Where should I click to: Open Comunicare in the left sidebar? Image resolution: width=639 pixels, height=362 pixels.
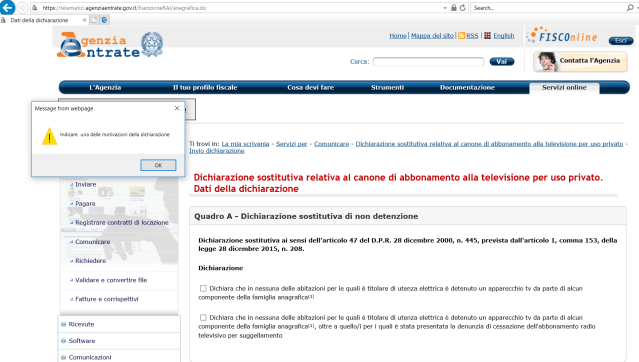[x=93, y=242]
